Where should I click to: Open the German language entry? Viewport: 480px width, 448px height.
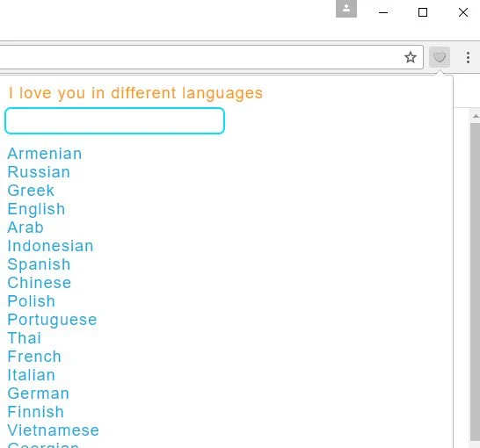click(39, 394)
